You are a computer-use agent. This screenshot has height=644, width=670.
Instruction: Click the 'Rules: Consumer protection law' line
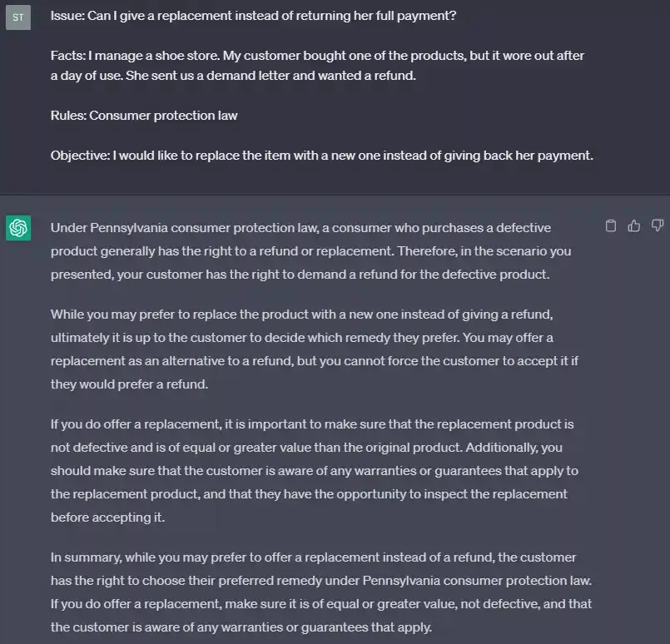click(144, 116)
